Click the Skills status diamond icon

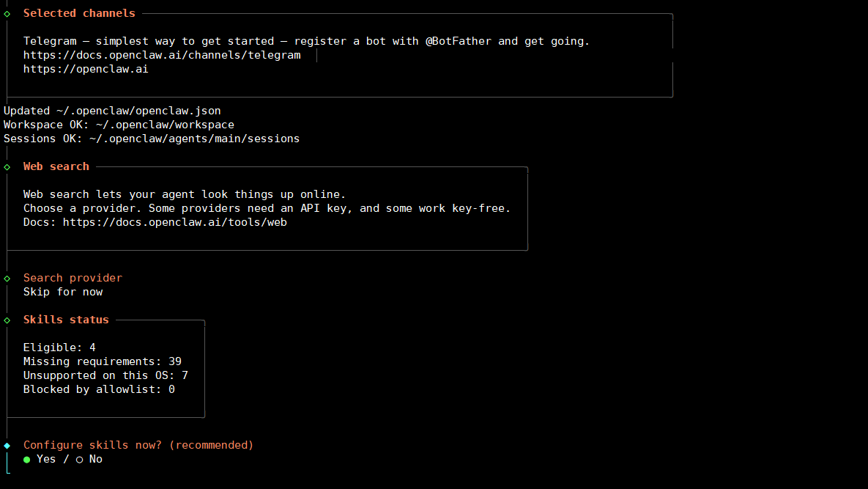tap(7, 320)
